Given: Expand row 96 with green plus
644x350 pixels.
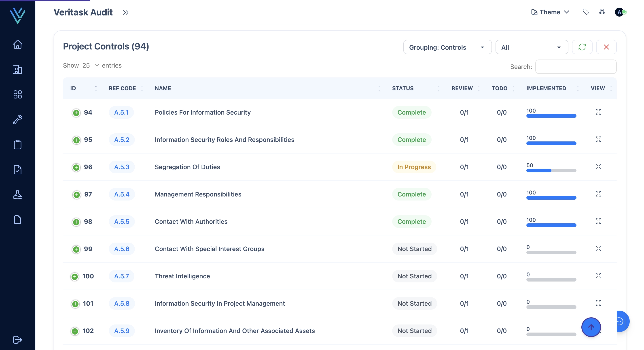Looking at the screenshot, I should (x=76, y=167).
